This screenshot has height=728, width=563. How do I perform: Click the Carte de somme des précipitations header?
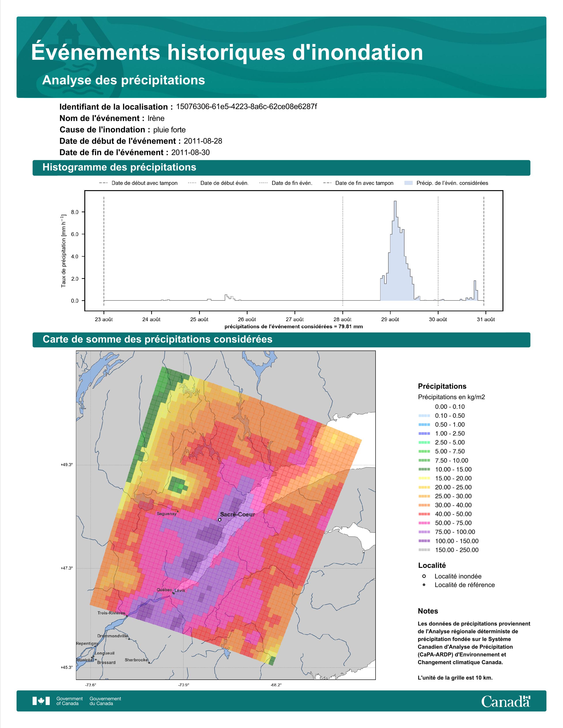click(281, 339)
